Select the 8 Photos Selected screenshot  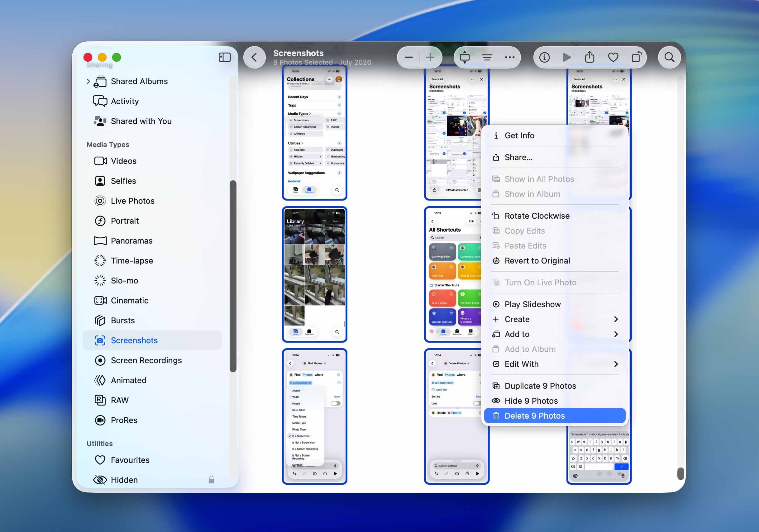[x=452, y=133]
